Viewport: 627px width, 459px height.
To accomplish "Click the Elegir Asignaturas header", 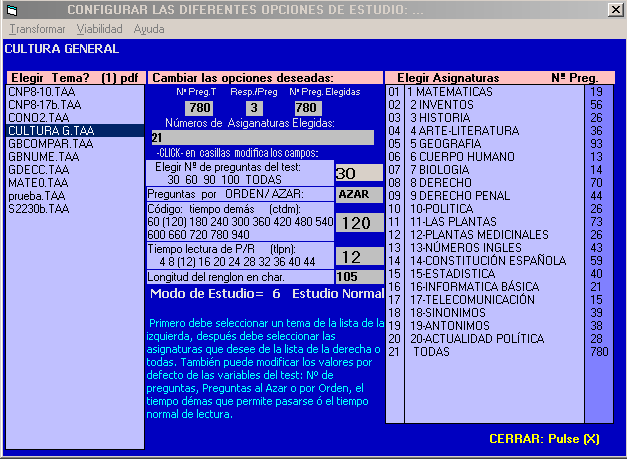I will point(448,78).
